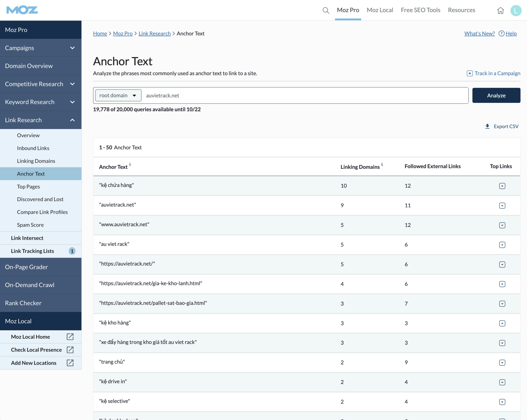Expand top links for "auvietrack.net" row
This screenshot has height=420, width=527.
pyautogui.click(x=502, y=206)
